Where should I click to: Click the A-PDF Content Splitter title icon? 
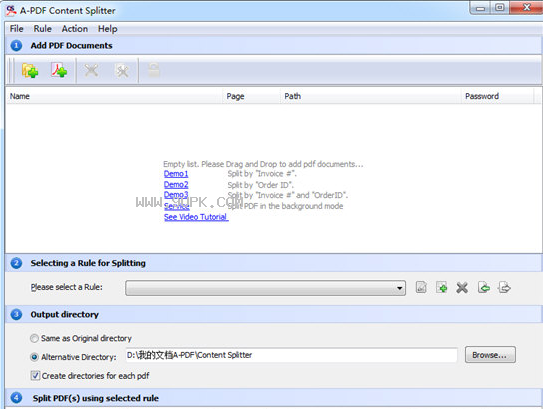point(11,11)
